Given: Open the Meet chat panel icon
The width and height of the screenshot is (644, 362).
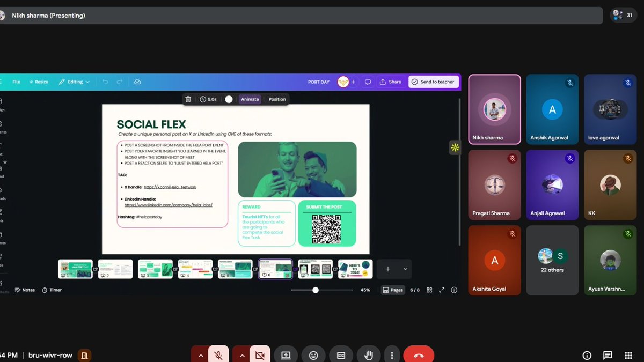Looking at the screenshot, I should pos(608,355).
